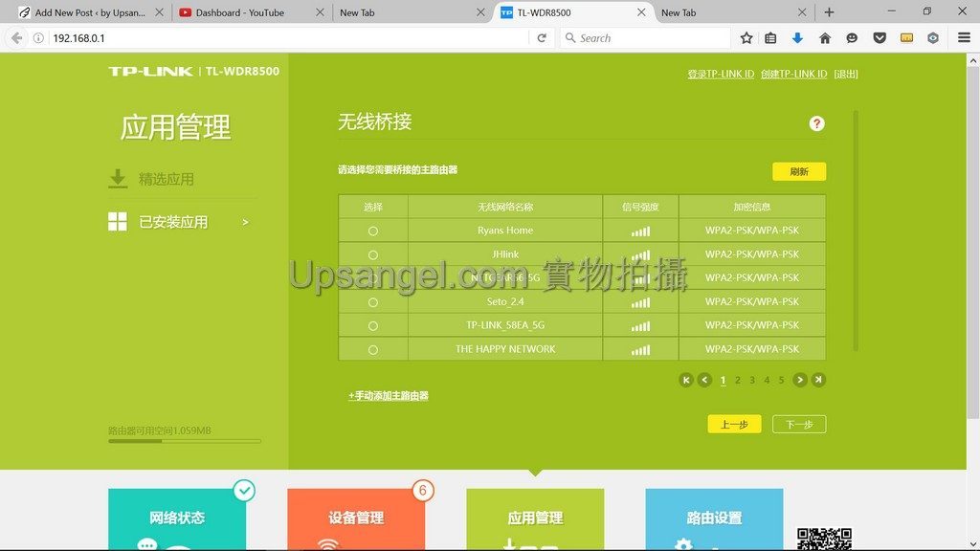The height and width of the screenshot is (551, 980).
Task: Click the Firefox Search input field
Action: tap(645, 38)
